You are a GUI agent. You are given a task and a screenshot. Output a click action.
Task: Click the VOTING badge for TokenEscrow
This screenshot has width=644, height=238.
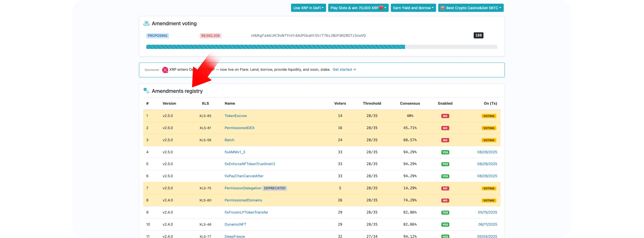coord(489,116)
